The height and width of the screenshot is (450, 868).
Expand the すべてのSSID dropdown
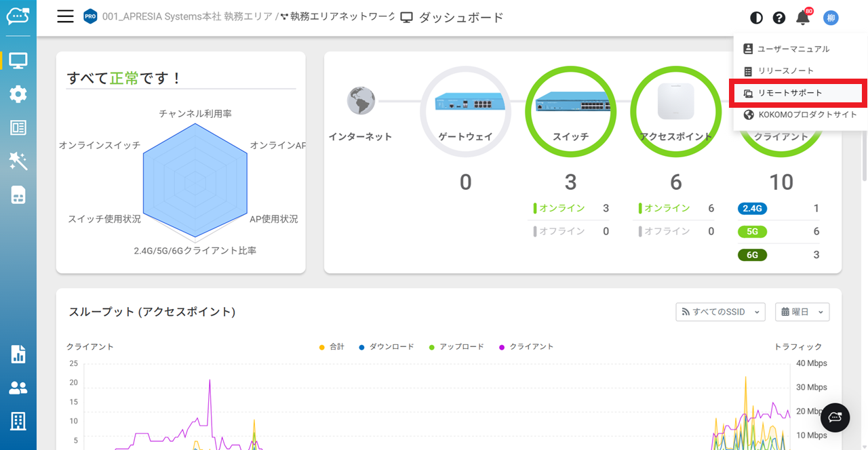pos(720,312)
